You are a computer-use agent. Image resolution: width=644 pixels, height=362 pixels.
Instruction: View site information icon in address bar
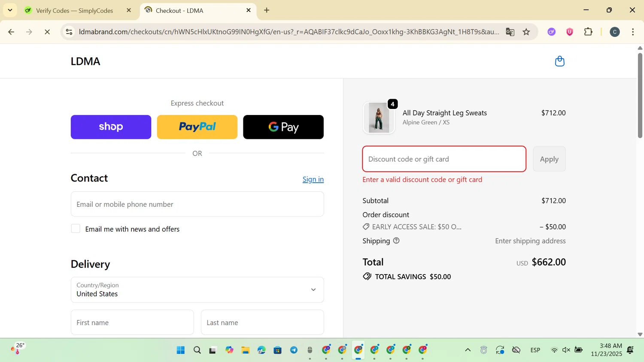(69, 32)
